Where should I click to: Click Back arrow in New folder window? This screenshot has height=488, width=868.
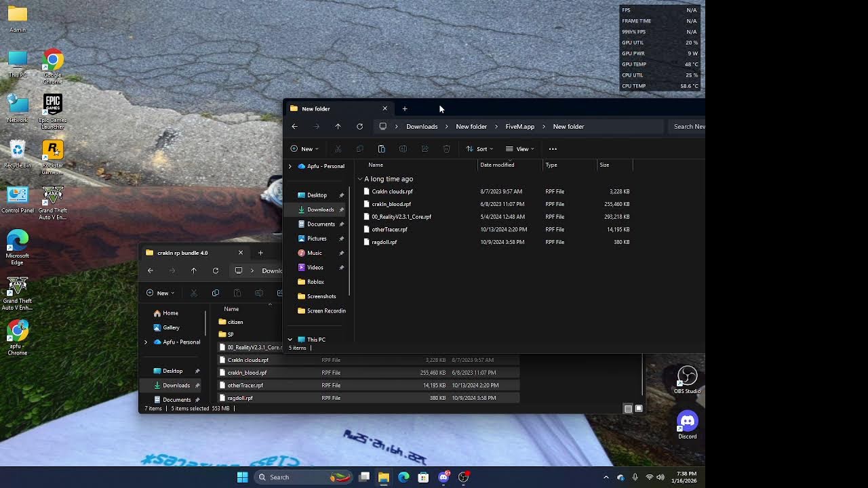pyautogui.click(x=294, y=126)
